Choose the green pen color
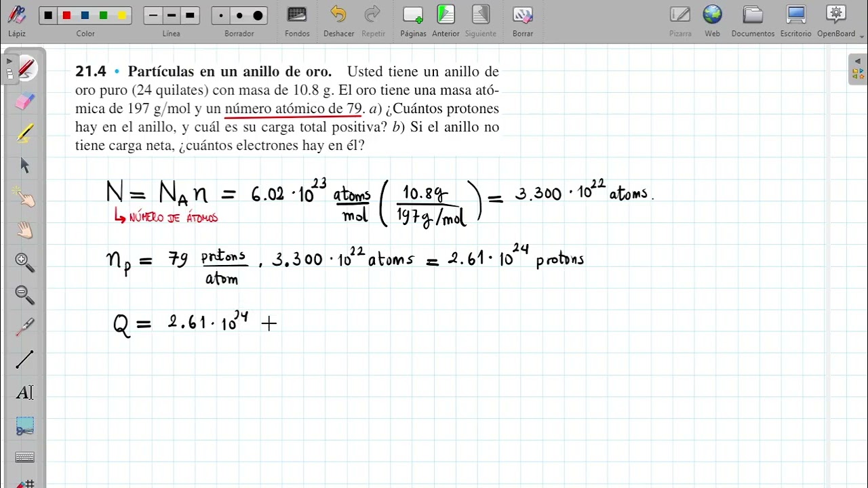This screenshot has width=868, height=488. [103, 16]
